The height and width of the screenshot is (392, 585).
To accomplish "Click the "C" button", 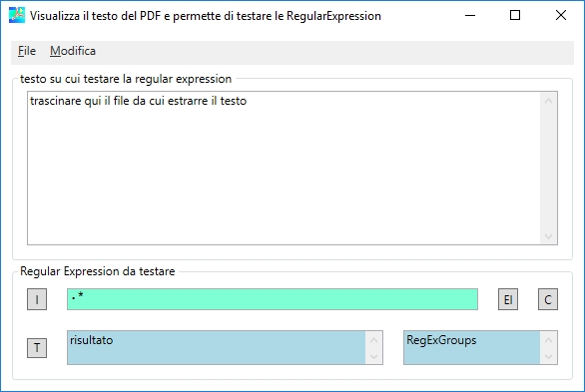I will click(x=548, y=299).
